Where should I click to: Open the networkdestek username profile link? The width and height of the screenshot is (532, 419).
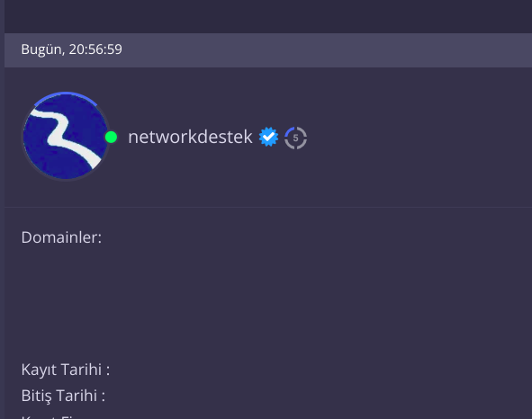tap(190, 137)
